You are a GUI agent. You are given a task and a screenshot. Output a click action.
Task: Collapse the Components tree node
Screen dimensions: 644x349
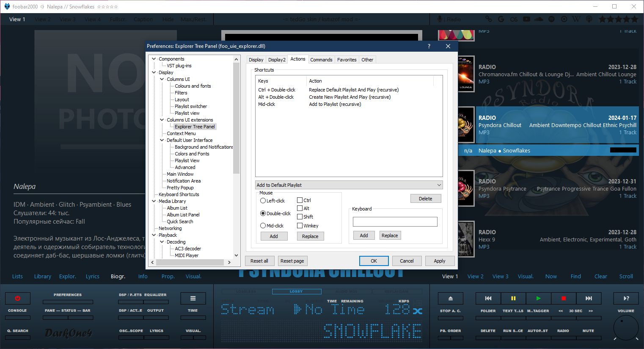click(x=154, y=59)
